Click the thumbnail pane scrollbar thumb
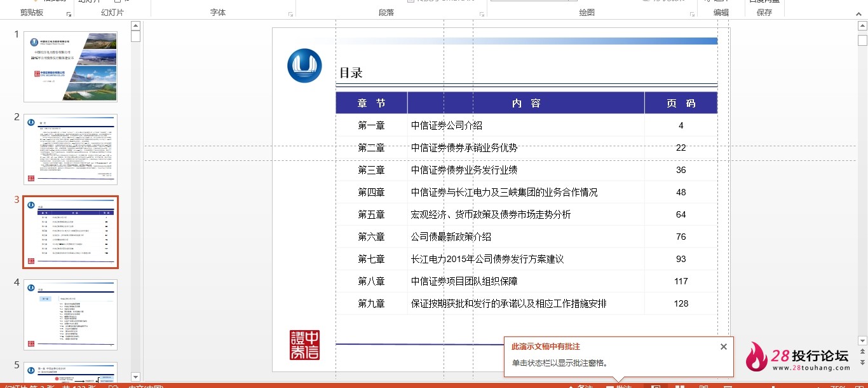The height and width of the screenshot is (388, 868). click(x=135, y=36)
